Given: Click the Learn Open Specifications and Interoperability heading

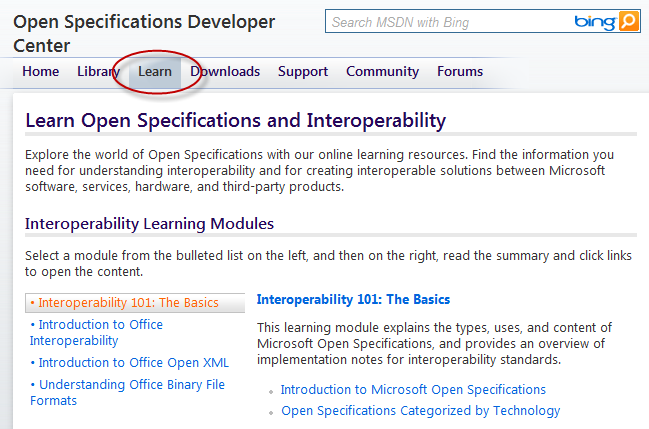Looking at the screenshot, I should point(236,121).
